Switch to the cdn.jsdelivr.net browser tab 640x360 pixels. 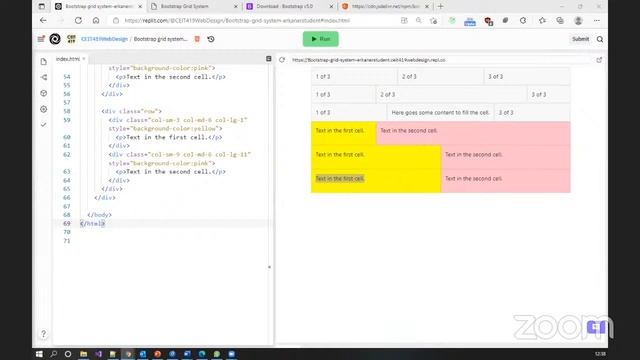[385, 7]
